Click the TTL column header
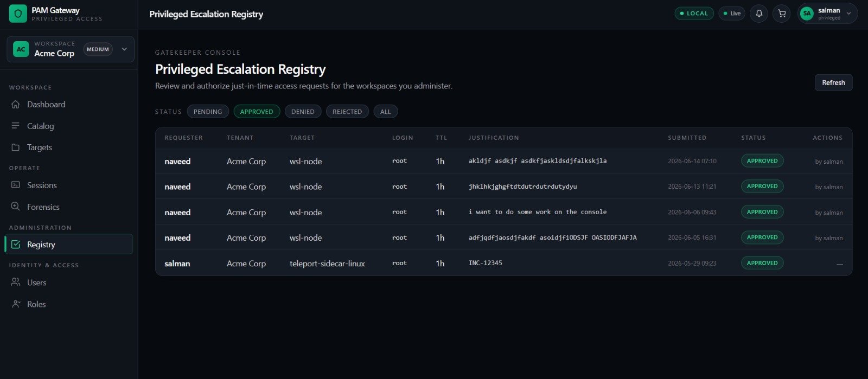Screen dimensions: 868x379 [441, 138]
